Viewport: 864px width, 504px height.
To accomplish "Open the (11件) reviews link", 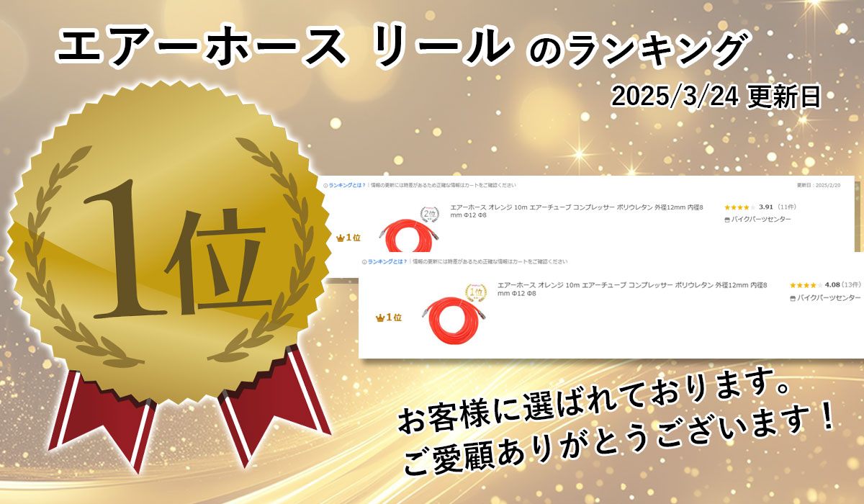I will click(786, 207).
